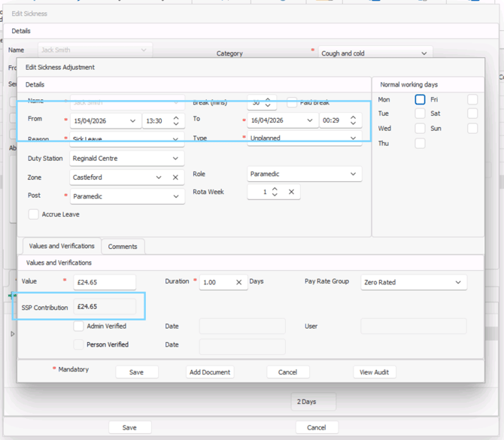The width and height of the screenshot is (504, 440).
Task: Click into the Value amount field
Action: click(105, 282)
